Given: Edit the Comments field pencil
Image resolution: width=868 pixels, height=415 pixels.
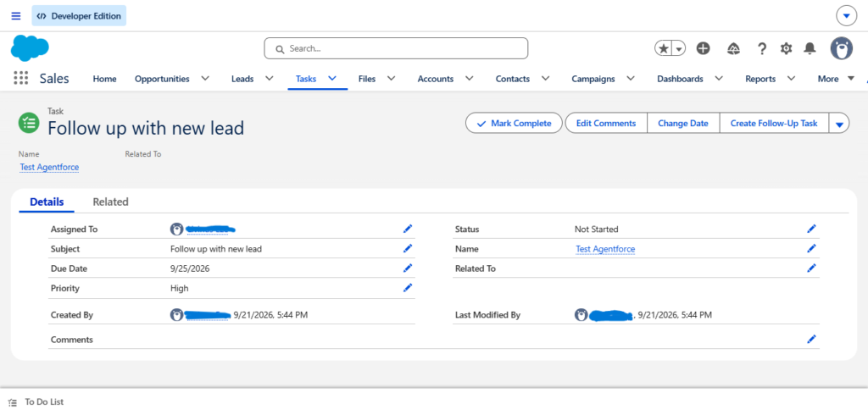Looking at the screenshot, I should (x=811, y=339).
